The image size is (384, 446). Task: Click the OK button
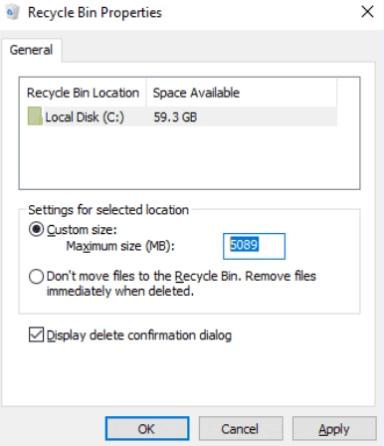coord(147,429)
